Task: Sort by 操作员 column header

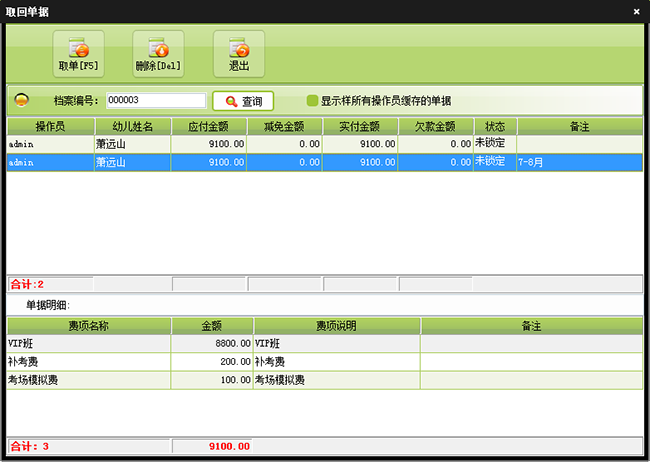Action: tap(50, 127)
